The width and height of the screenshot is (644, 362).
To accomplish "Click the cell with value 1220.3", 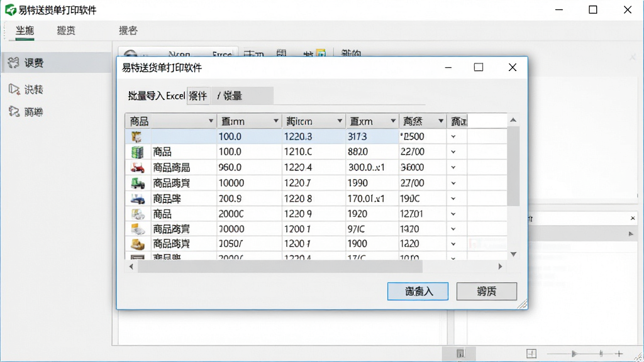I will point(314,136).
